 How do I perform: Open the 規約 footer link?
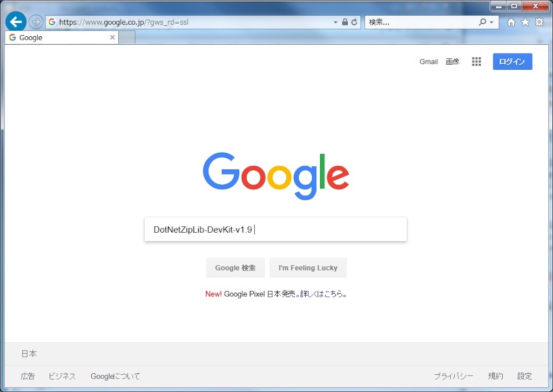pyautogui.click(x=495, y=376)
